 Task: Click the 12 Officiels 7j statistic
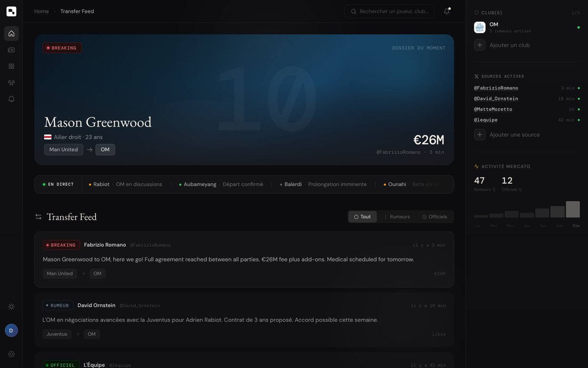pyautogui.click(x=512, y=184)
